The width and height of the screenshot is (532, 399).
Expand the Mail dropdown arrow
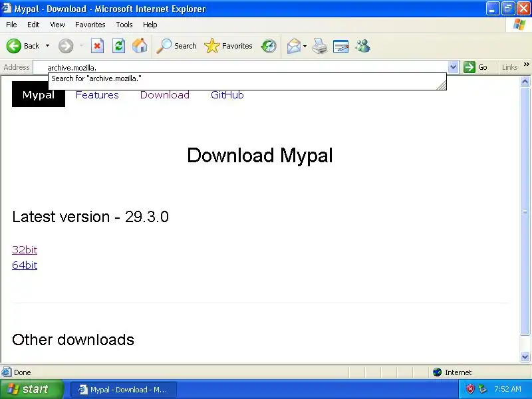305,46
